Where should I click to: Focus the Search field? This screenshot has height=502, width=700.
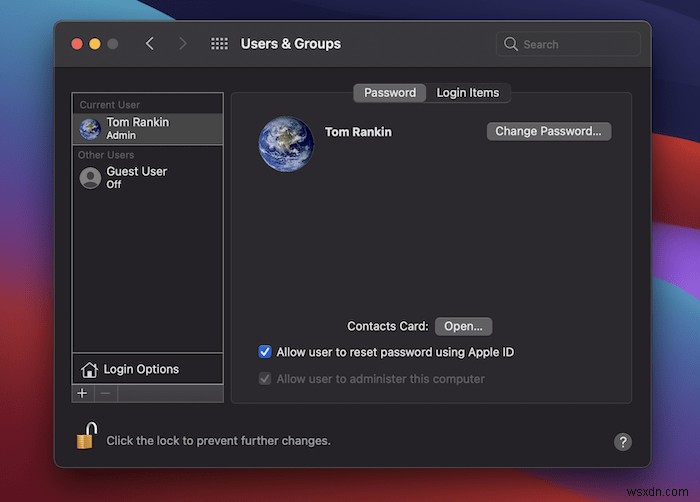tap(568, 44)
